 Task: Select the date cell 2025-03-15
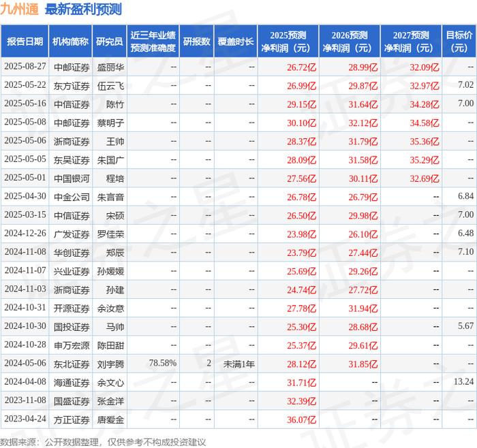point(25,215)
